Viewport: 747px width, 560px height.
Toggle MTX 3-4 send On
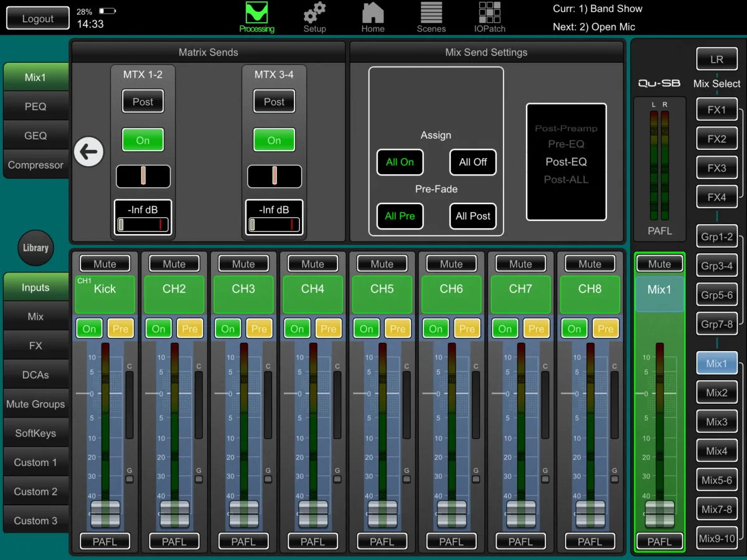point(274,140)
